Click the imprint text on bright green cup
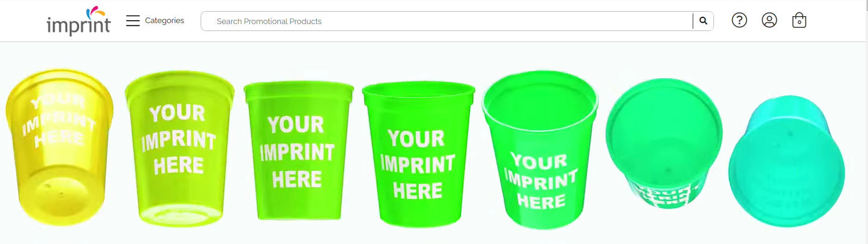The width and height of the screenshot is (868, 244). 418,165
